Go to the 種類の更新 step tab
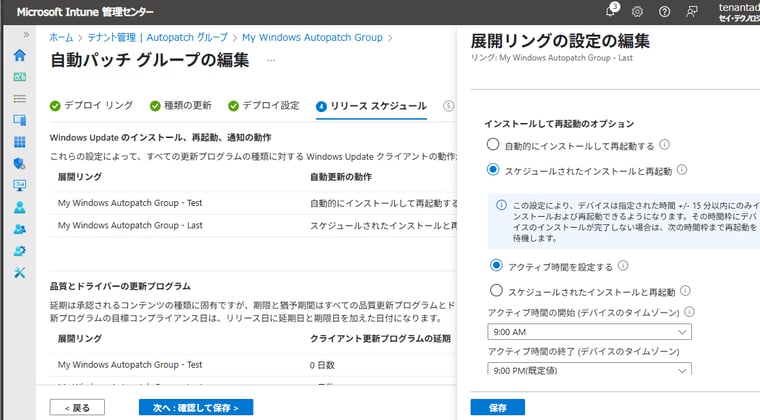760x420 pixels. [x=180, y=106]
